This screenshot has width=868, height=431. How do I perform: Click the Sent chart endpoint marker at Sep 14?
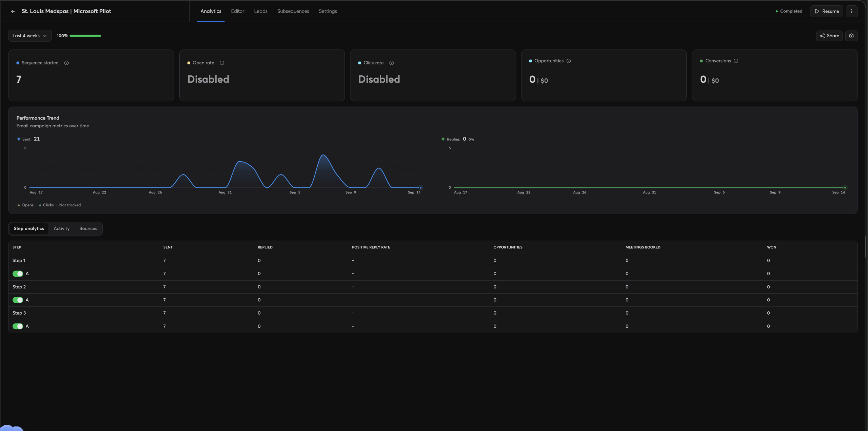[420, 188]
